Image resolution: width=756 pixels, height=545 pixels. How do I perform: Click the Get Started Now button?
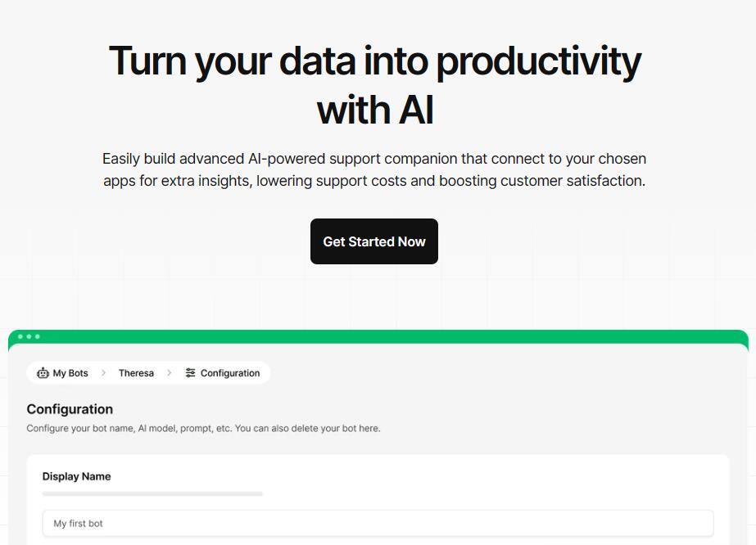pos(374,241)
